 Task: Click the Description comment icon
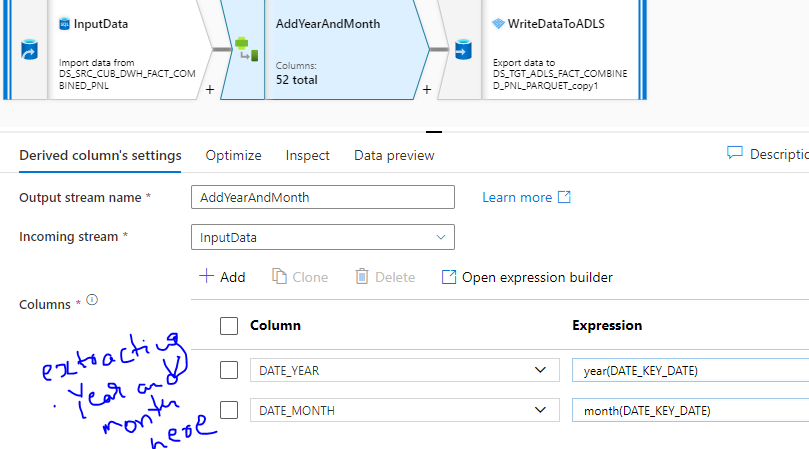(735, 153)
